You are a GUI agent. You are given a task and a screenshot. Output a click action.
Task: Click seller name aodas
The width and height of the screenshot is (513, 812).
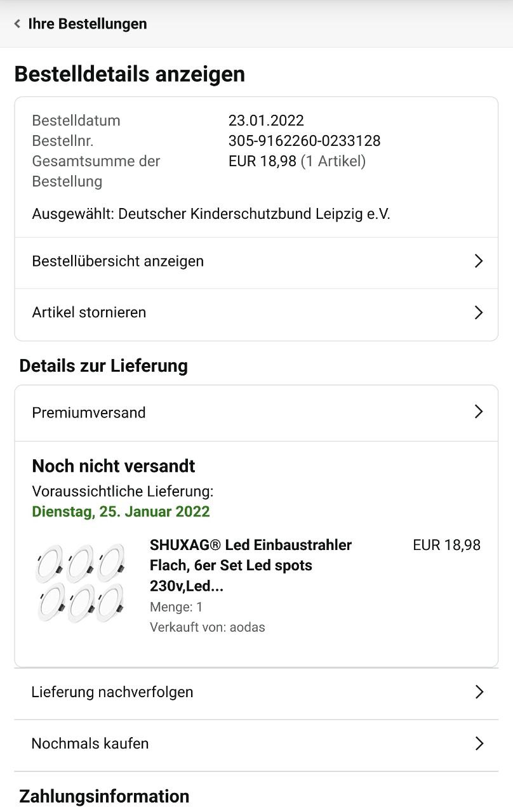(248, 627)
